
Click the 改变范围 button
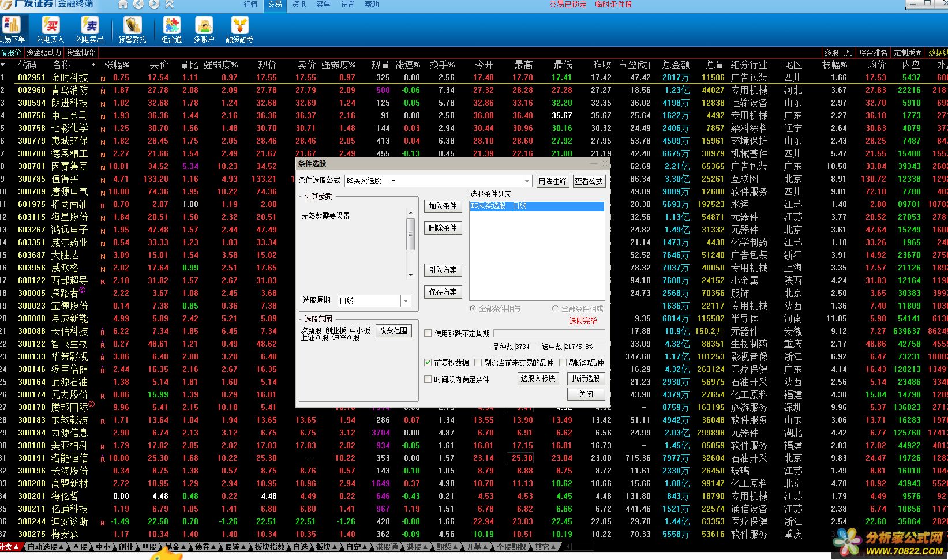(393, 330)
